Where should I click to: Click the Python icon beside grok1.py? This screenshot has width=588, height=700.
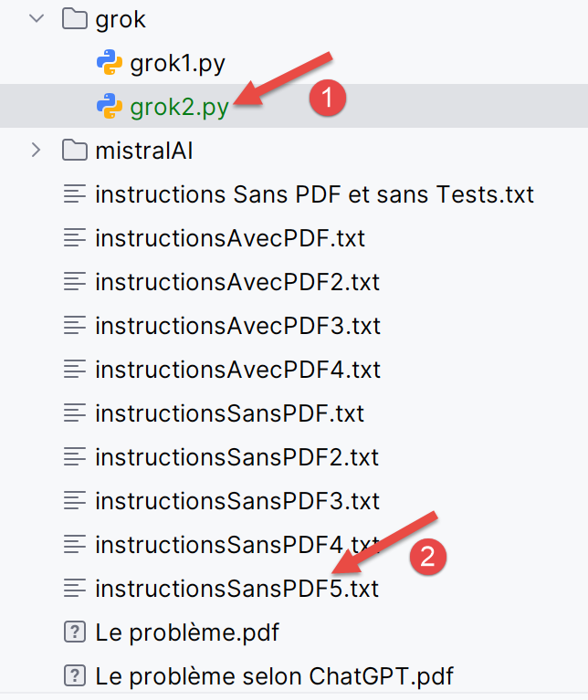click(110, 63)
